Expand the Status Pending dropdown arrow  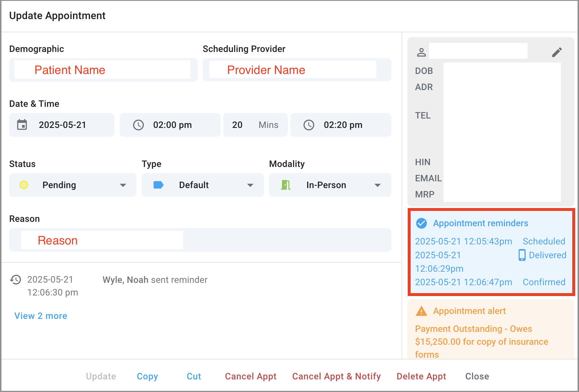(x=123, y=185)
